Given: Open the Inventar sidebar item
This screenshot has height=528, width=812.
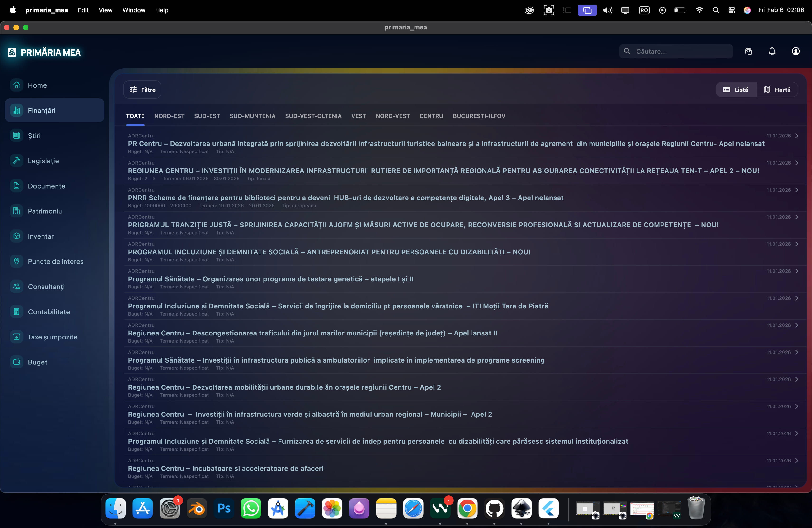Looking at the screenshot, I should 41,236.
